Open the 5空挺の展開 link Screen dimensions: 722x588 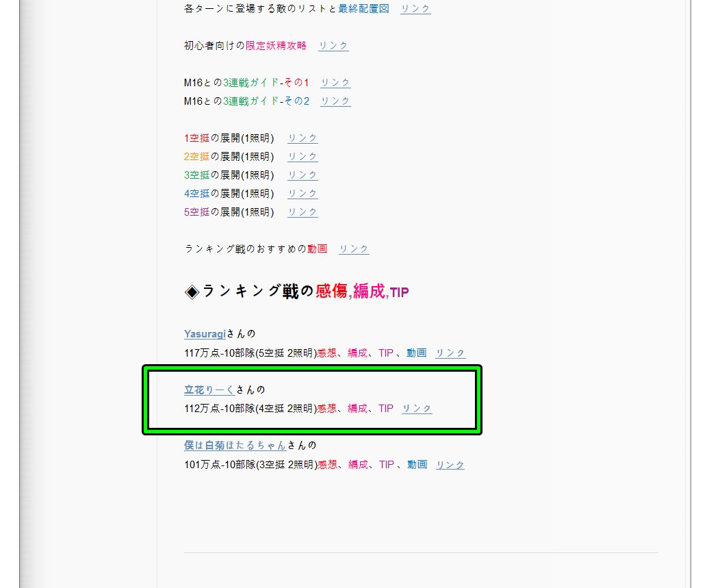point(302,212)
